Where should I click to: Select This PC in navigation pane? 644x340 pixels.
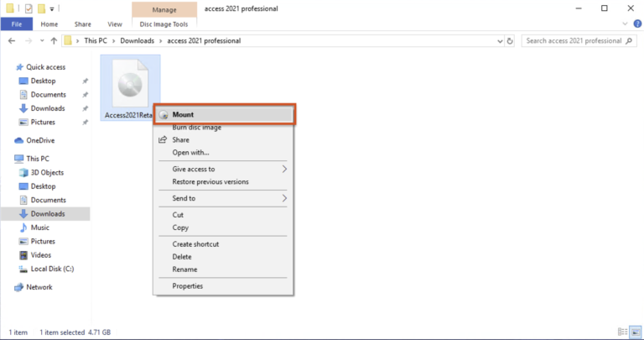tap(38, 159)
